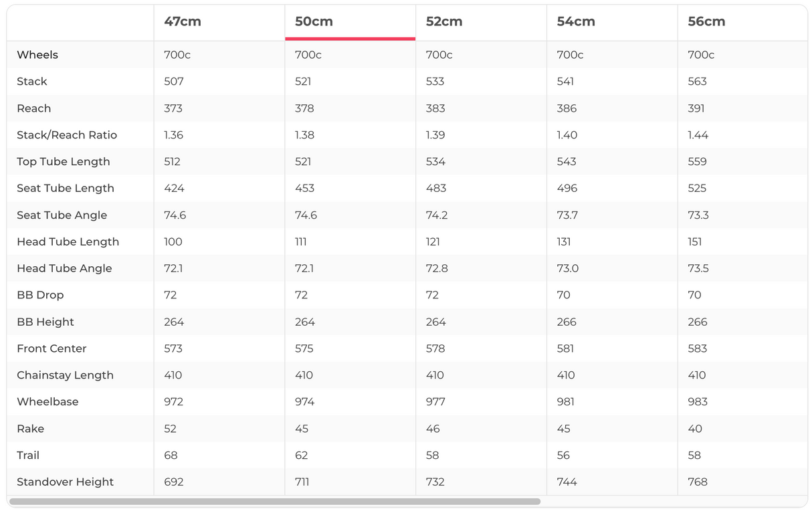The width and height of the screenshot is (812, 513).
Task: Select the Chainstay Length row label
Action: coord(66,375)
